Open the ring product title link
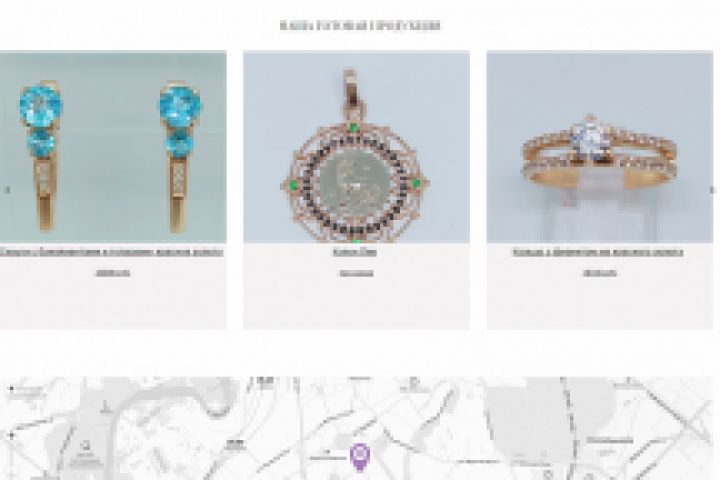720x480 pixels. point(598,252)
